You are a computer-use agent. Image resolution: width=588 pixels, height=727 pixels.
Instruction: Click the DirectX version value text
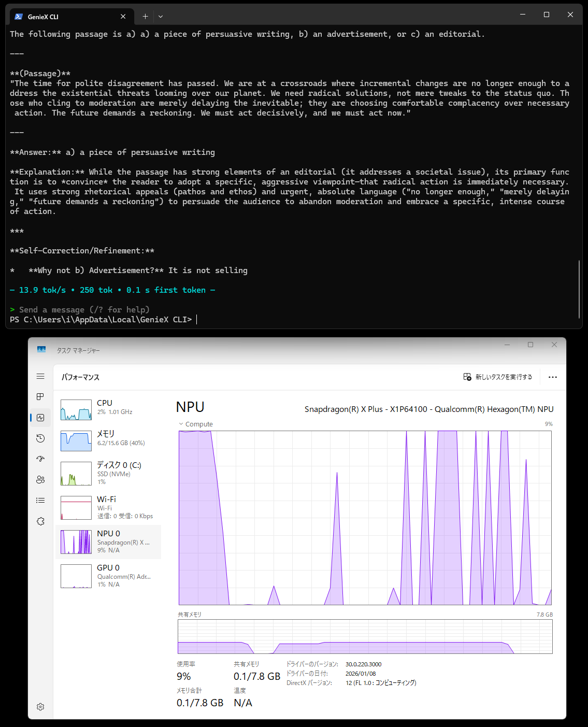[381, 683]
